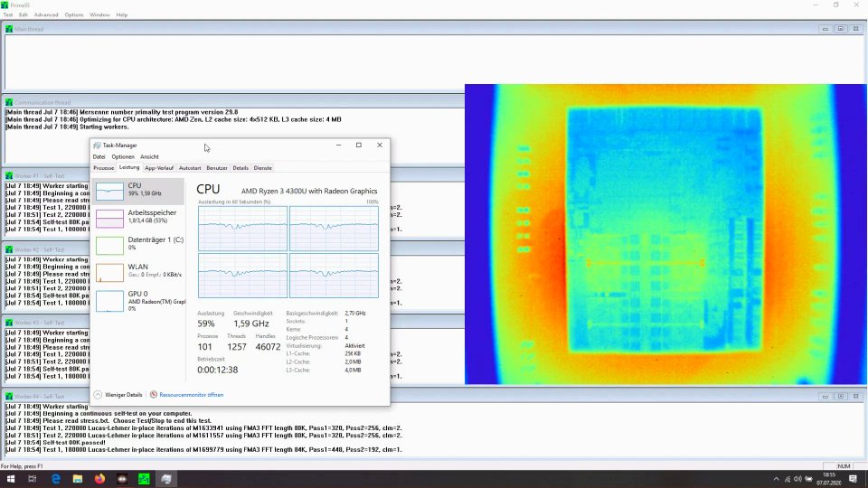Image resolution: width=868 pixels, height=488 pixels.
Task: Open the Windows Start menu
Action: click(11, 479)
